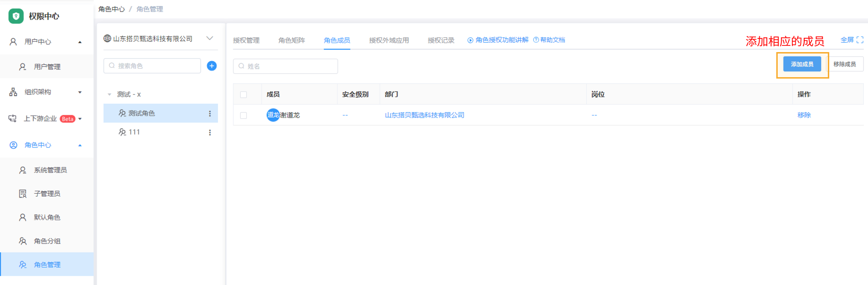Click the 移除 link for 谢道龙
Image resolution: width=868 pixels, height=285 pixels.
[804, 115]
